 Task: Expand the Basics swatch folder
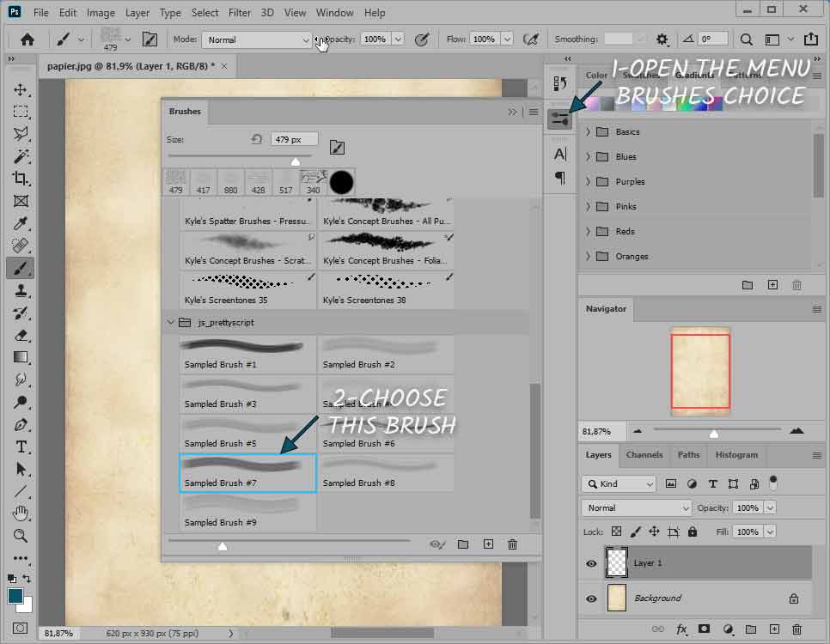[588, 131]
